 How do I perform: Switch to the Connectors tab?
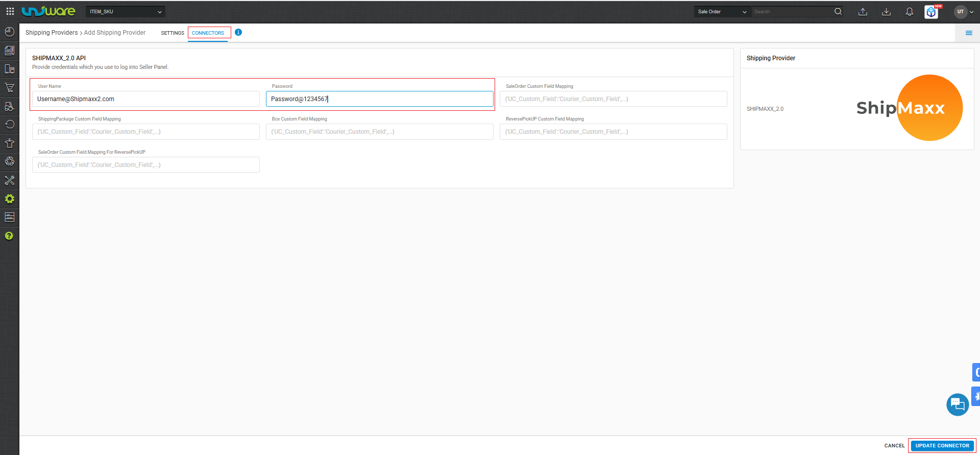pyautogui.click(x=208, y=33)
